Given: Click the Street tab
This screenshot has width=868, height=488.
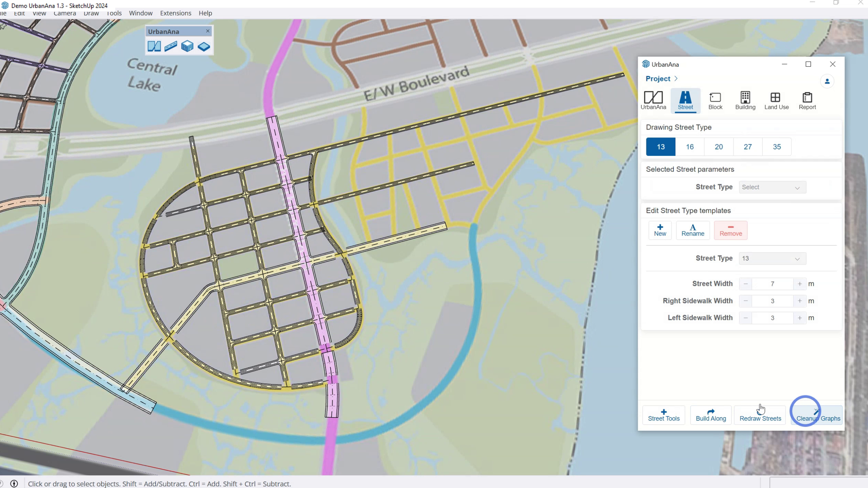Looking at the screenshot, I should tap(686, 100).
